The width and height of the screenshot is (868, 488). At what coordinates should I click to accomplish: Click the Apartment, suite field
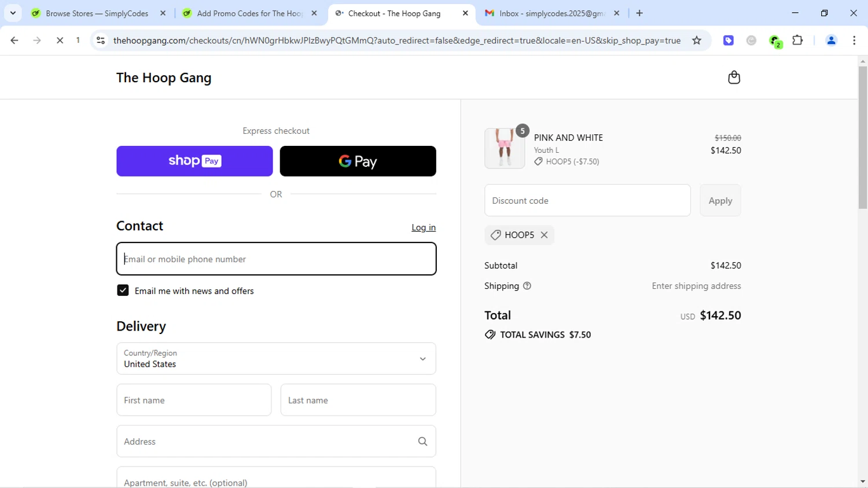pyautogui.click(x=276, y=478)
